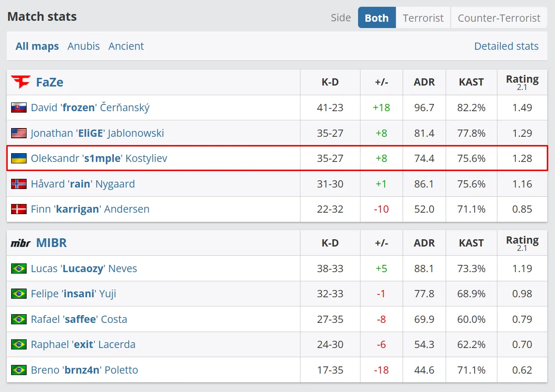Click s1mple's 1.28 rating value
The height and width of the screenshot is (392, 555).
[522, 159]
